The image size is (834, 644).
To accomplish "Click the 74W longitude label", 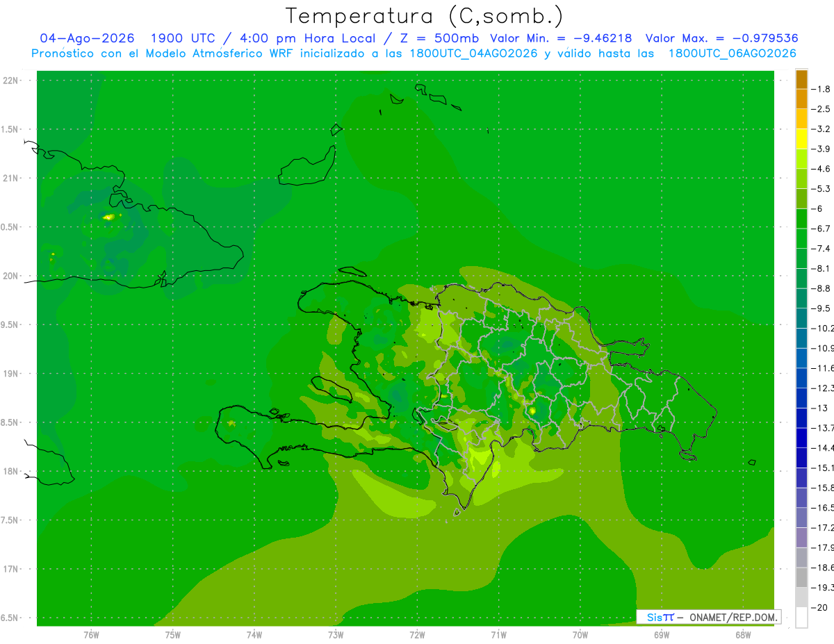I will [254, 635].
